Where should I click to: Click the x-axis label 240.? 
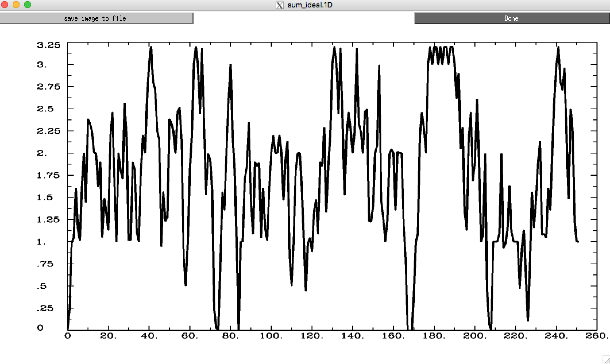tap(557, 336)
